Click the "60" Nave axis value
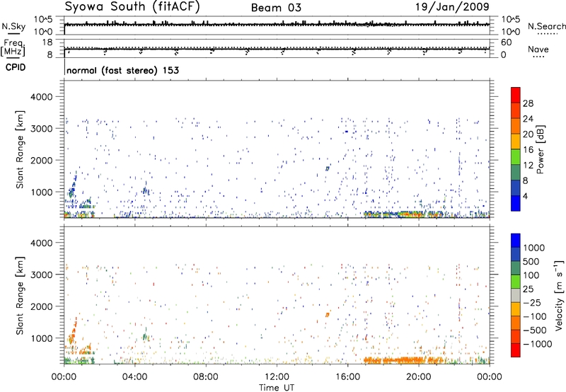Viewport: 566px width, 392px height. [x=506, y=42]
